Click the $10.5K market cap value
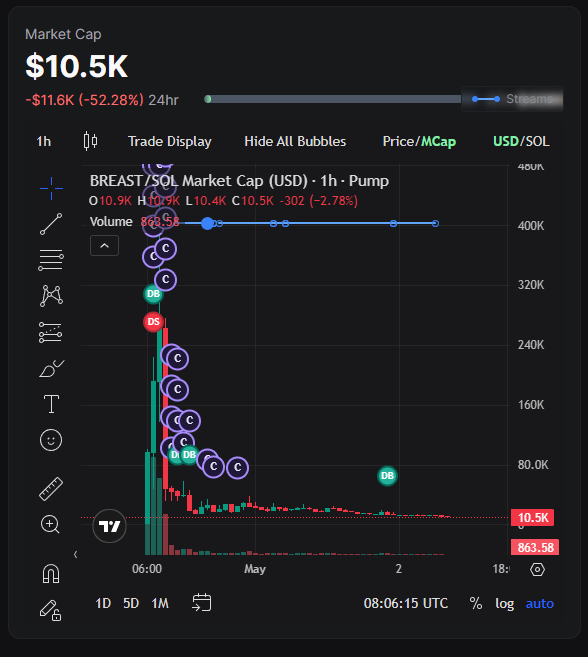The image size is (588, 657). coord(76,66)
